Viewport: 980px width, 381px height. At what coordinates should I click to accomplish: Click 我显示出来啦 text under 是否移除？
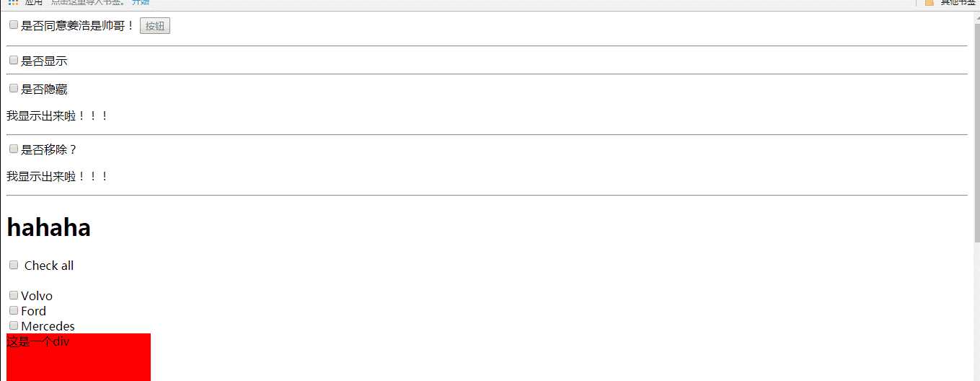57,176
